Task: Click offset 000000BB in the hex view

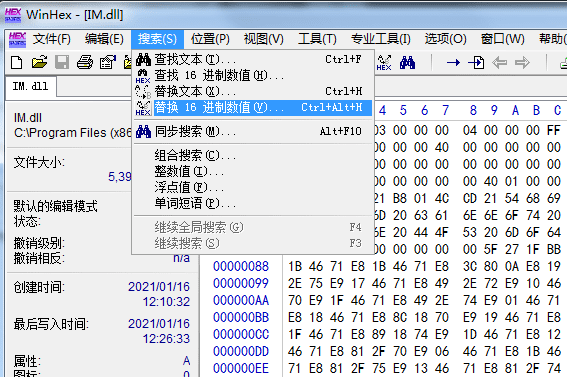Action: (x=241, y=317)
